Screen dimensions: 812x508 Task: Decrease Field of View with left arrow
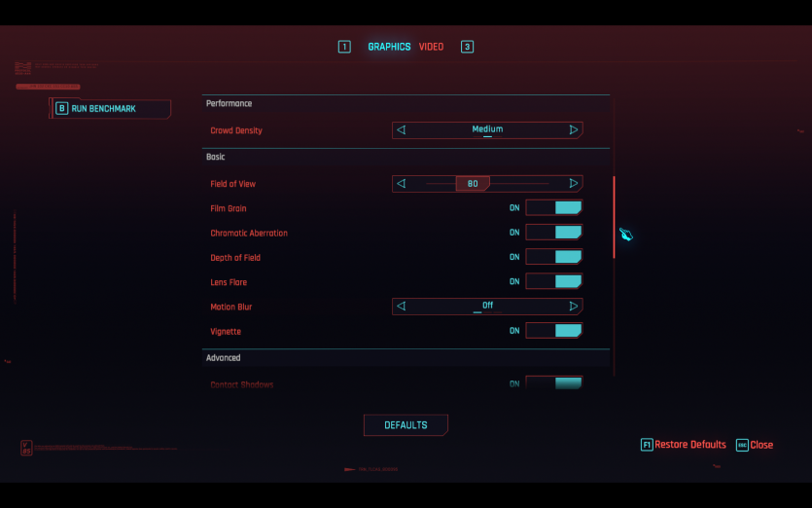click(x=401, y=184)
